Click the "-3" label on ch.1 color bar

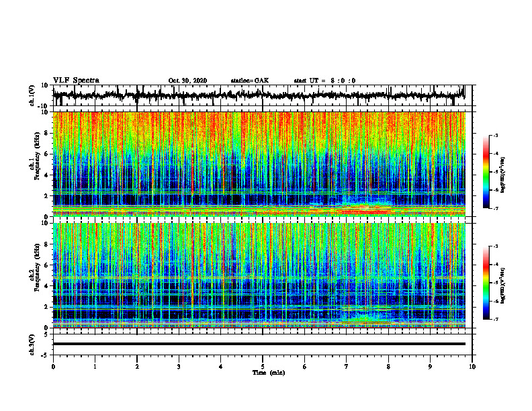click(x=496, y=135)
